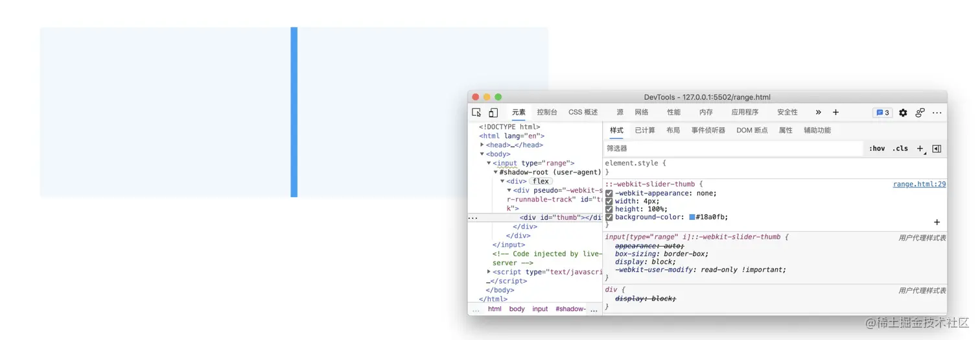Uncheck the height: 100% property

coord(609,209)
